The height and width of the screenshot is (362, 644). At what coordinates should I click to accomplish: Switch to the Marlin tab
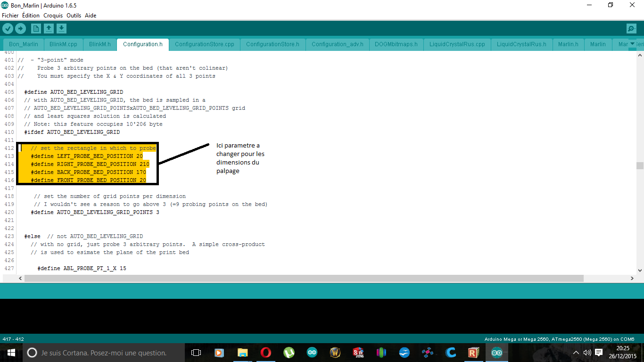[598, 44]
